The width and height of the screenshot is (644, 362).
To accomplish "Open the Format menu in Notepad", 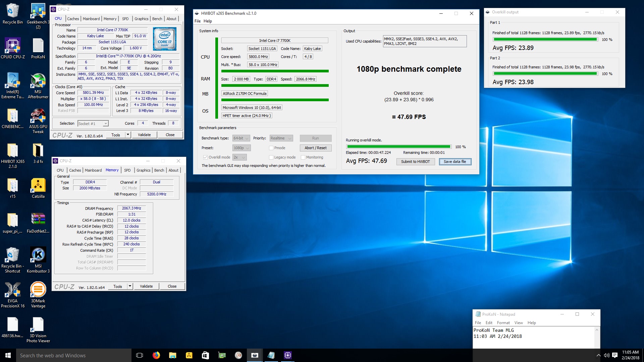I will coord(503,323).
